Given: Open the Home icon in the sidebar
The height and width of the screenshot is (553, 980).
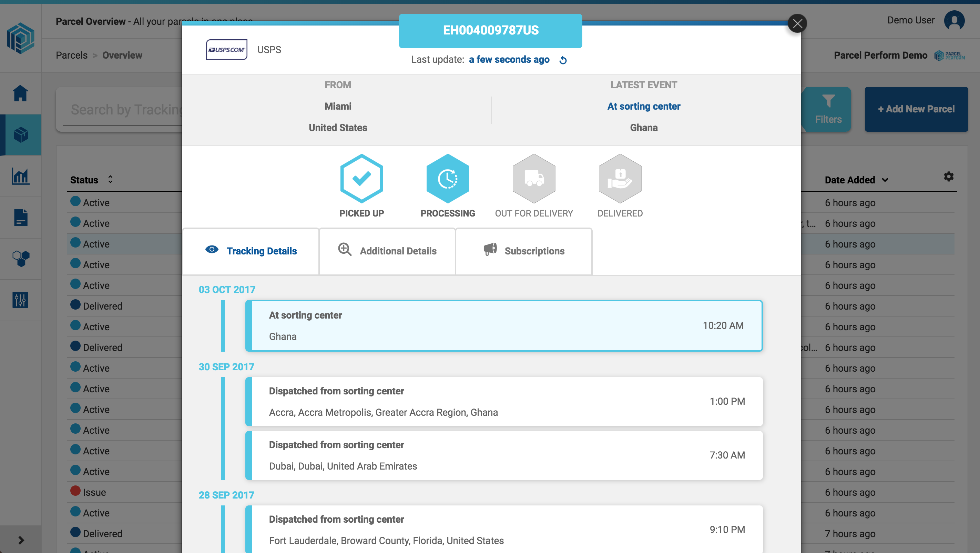Looking at the screenshot, I should [21, 93].
